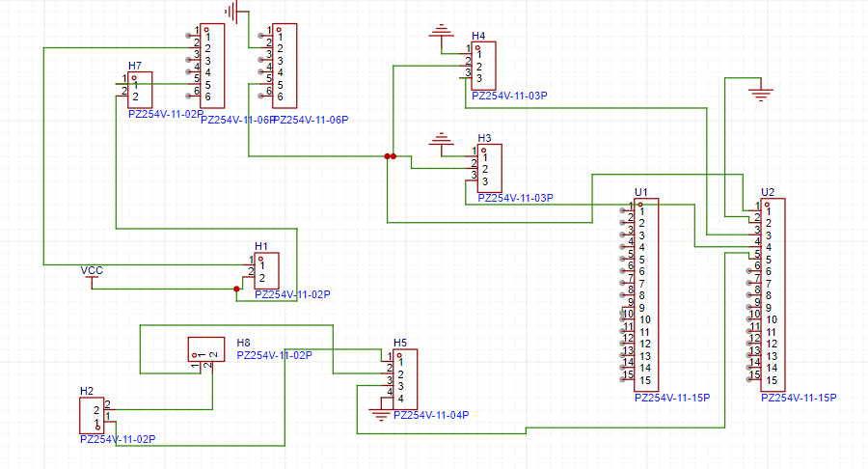
Task: Click the PZ254V-11-15P label under U1
Action: pyautogui.click(x=672, y=398)
